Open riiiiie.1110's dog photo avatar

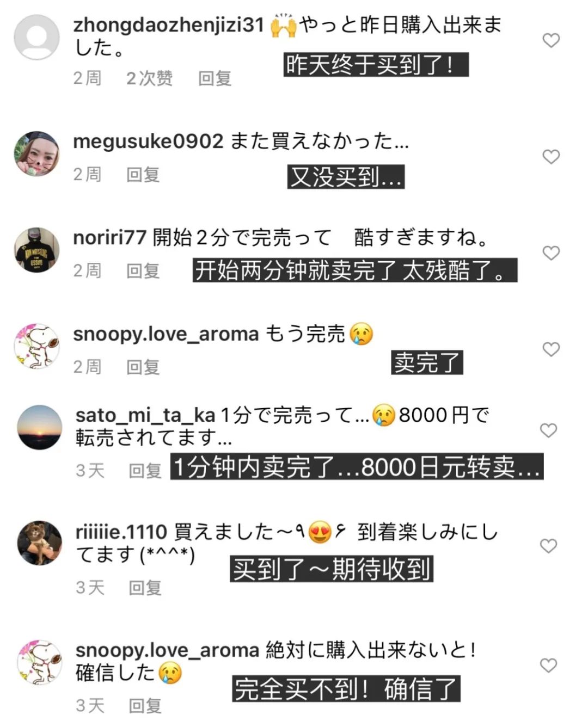coord(40,543)
